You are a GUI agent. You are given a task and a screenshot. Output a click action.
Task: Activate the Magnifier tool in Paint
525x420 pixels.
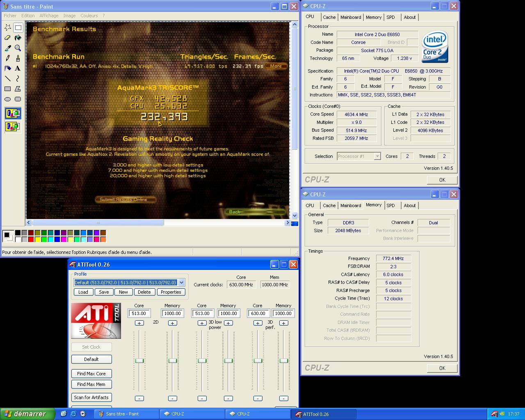point(18,48)
